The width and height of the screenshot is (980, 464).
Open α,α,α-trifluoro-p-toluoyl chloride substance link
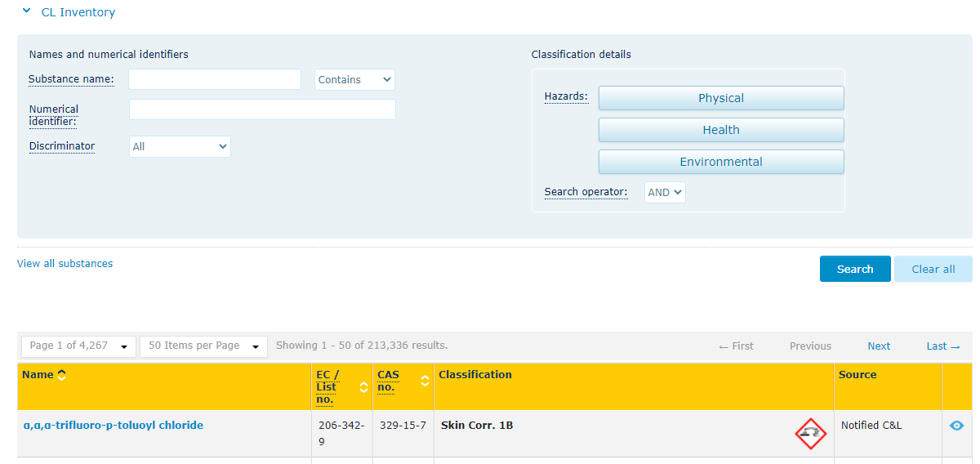pyautogui.click(x=113, y=426)
